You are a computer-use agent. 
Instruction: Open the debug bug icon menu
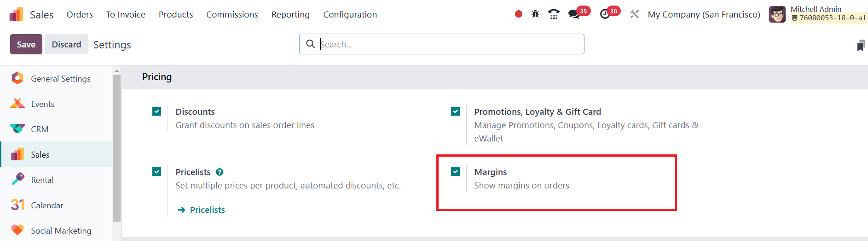[535, 14]
